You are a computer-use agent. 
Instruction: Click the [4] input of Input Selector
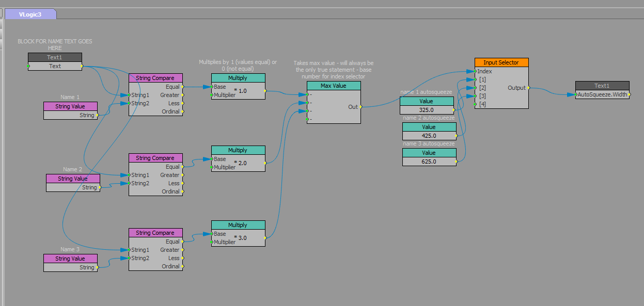coord(475,104)
